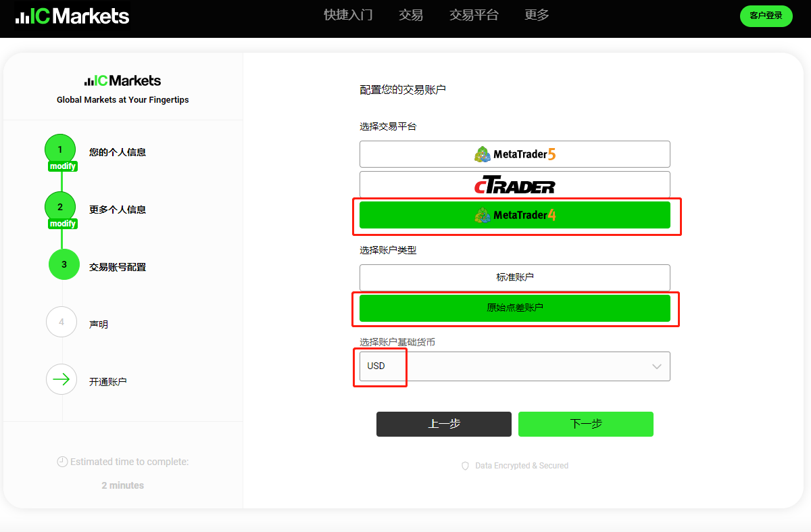Viewport: 811px width, 532px height.
Task: Go back with 上一步 button
Action: (x=444, y=424)
